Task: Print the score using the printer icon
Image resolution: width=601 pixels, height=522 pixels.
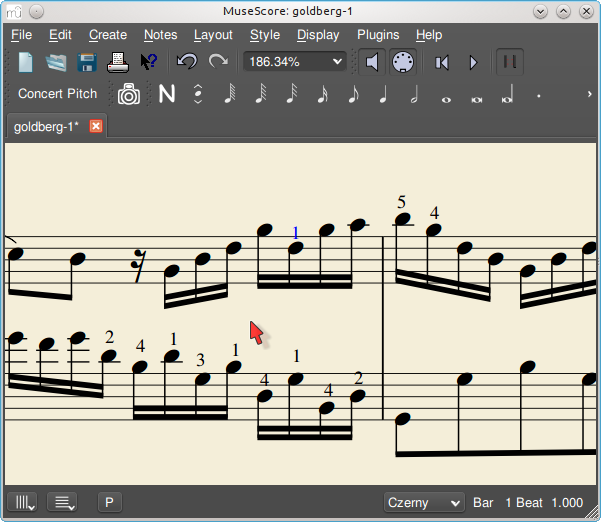Action: coord(118,62)
